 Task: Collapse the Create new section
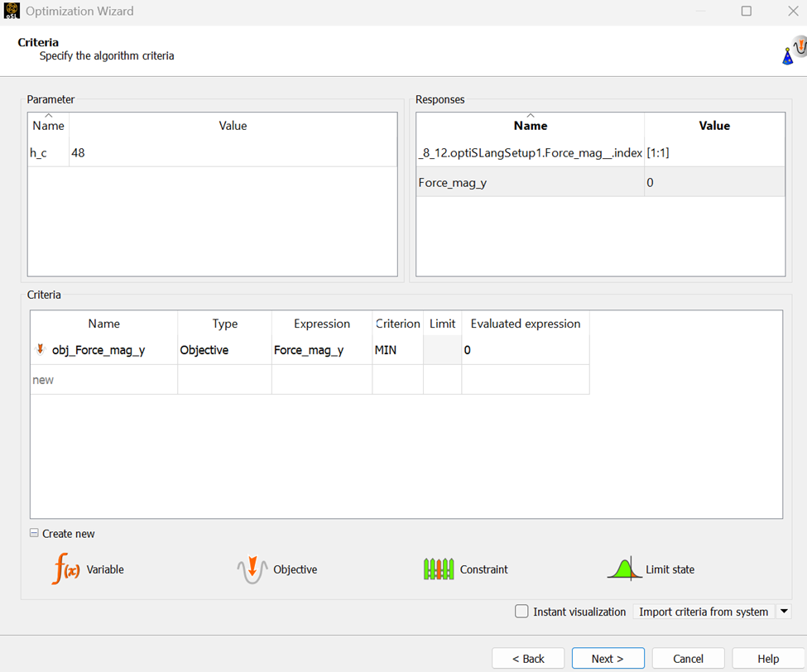[x=34, y=534]
